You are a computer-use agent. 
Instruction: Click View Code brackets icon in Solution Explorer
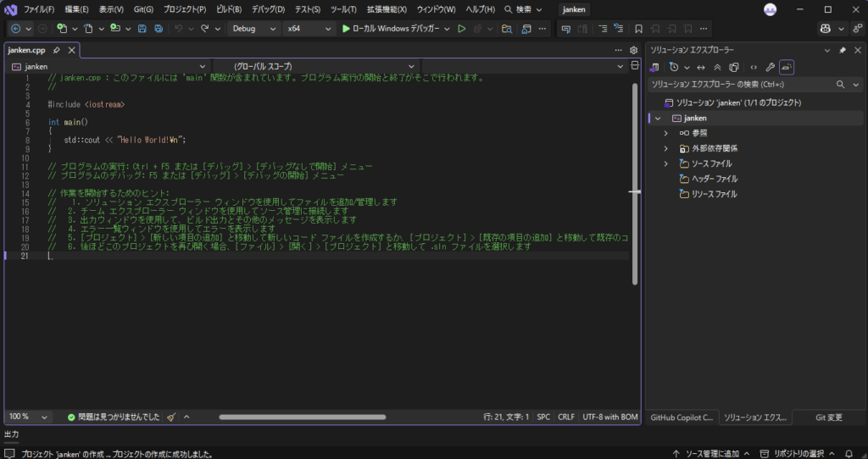coord(754,68)
